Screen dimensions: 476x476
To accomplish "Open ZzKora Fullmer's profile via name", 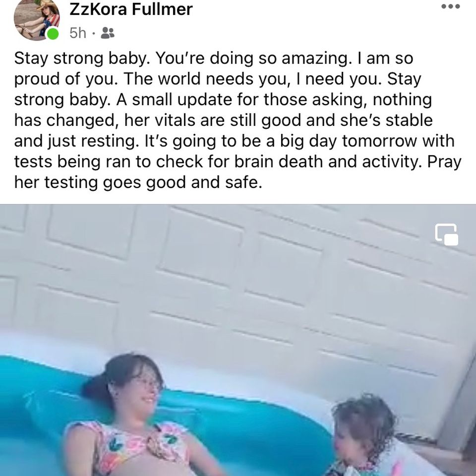I will (131, 9).
